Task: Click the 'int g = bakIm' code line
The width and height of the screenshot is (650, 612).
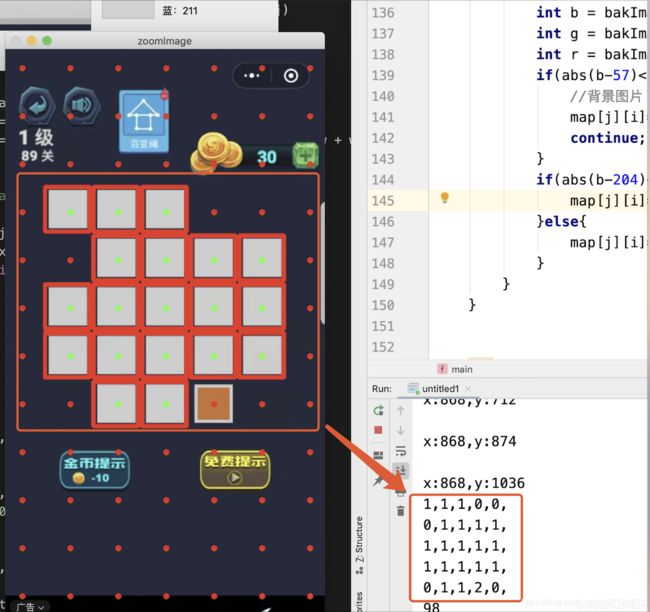Action: [591, 34]
